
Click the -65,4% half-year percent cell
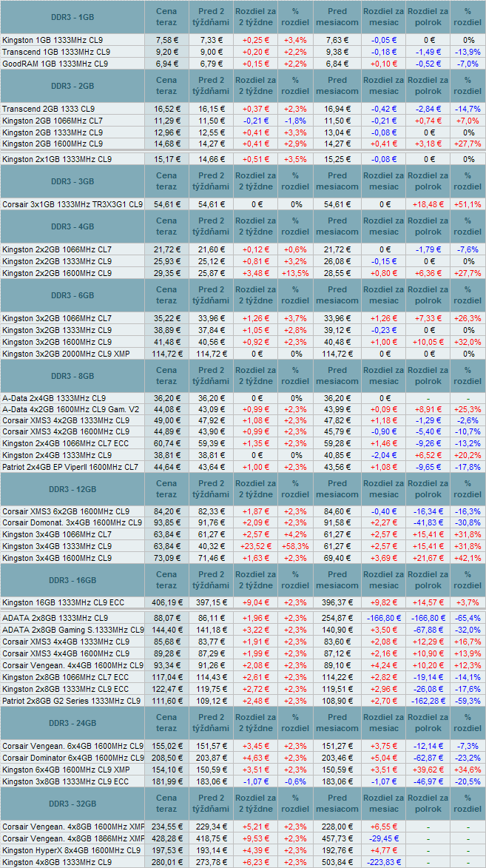pos(468,618)
